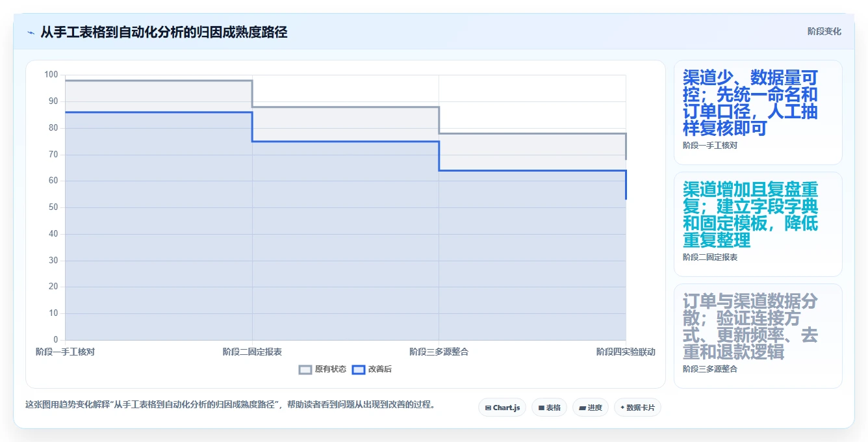This screenshot has width=868, height=442.
Task: Open the 阶段二固定报表 card
Action: 758,224
